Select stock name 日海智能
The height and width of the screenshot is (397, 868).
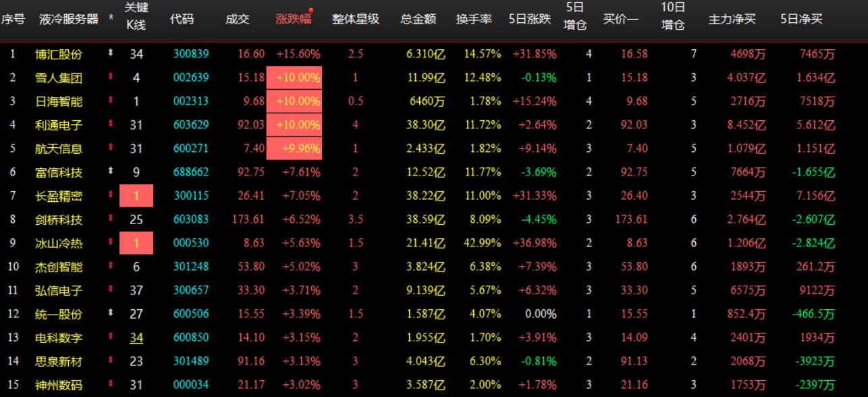[59, 101]
